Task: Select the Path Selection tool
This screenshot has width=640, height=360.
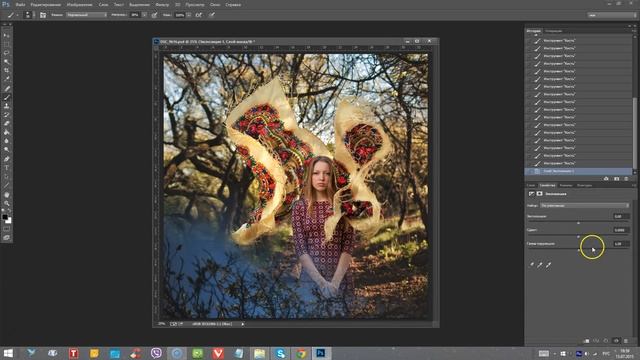Action: [x=7, y=177]
